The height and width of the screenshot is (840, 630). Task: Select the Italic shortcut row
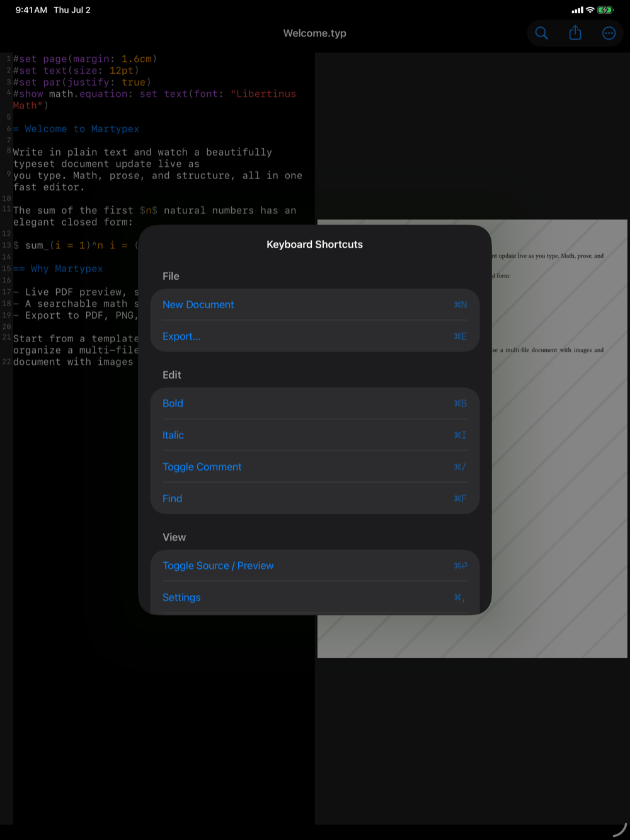pyautogui.click(x=315, y=435)
